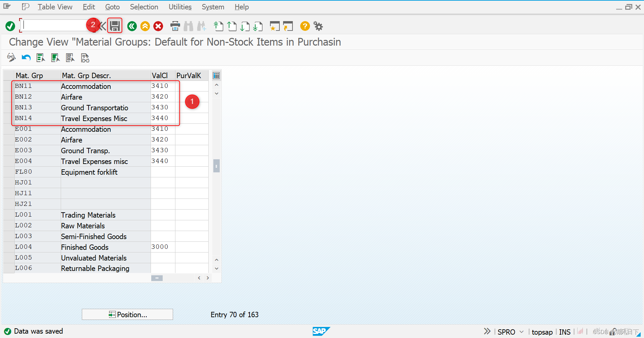
Task: Select row marker for L001
Action: 9,215
